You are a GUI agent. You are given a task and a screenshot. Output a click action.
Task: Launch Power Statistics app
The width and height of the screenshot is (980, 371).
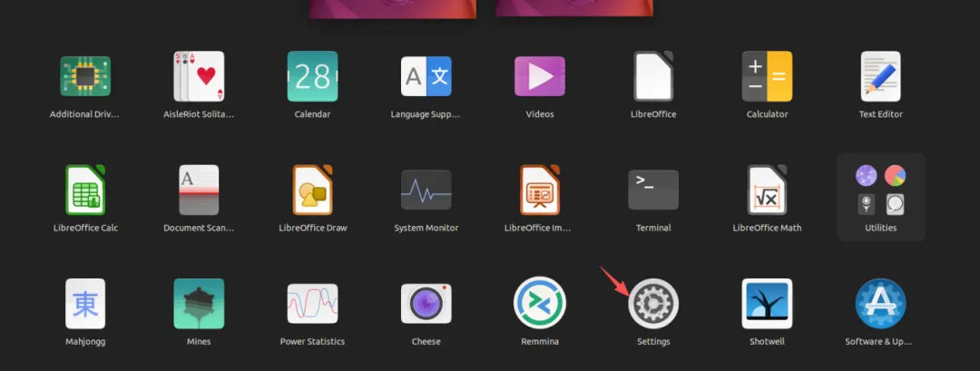click(x=312, y=304)
